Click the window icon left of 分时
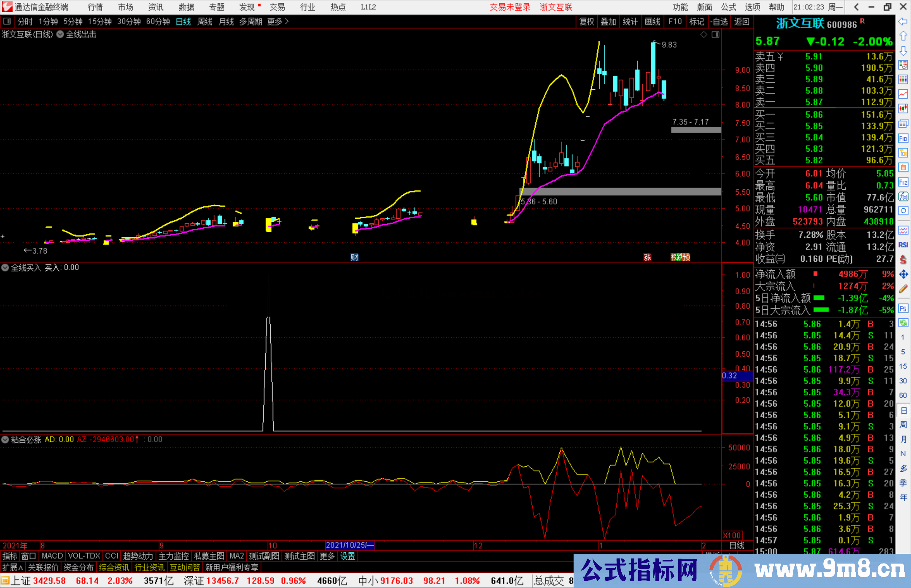 (x=7, y=21)
